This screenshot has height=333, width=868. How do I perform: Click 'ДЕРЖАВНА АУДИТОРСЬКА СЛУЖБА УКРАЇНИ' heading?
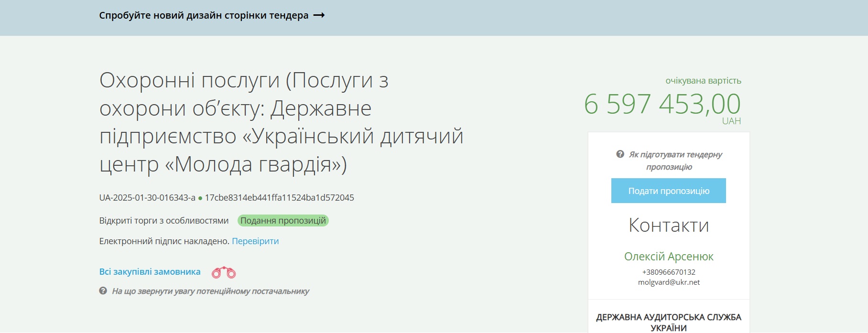point(668,322)
